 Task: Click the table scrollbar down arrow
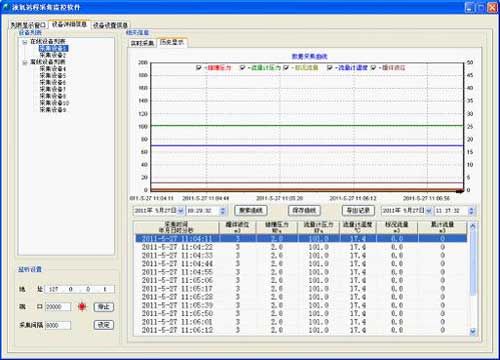[473, 331]
